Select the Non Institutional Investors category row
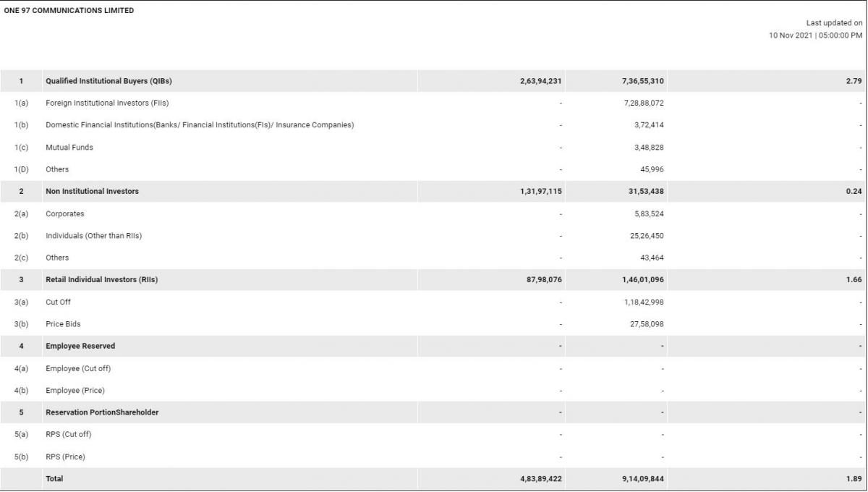The width and height of the screenshot is (868, 492). (433, 192)
